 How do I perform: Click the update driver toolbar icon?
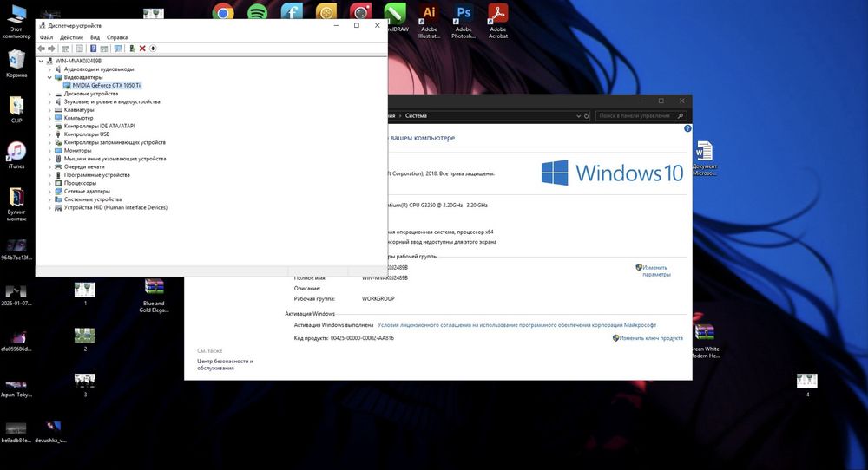tap(132, 49)
